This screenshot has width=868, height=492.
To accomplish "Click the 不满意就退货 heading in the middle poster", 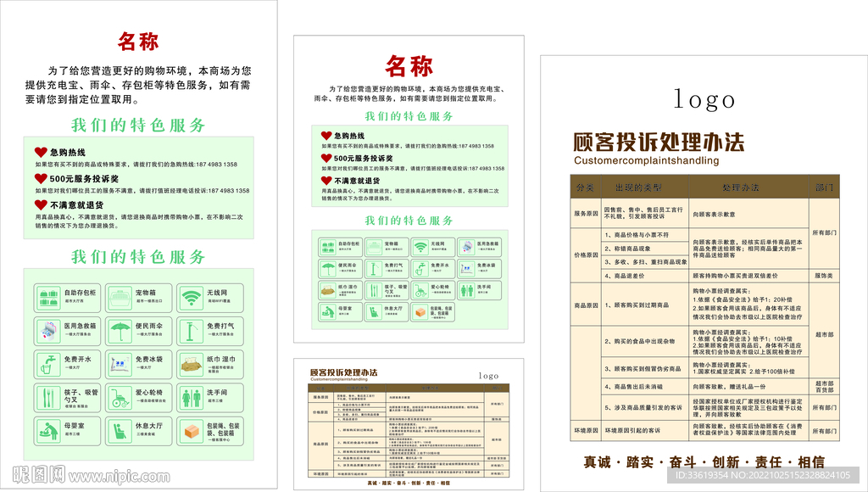I will point(357,181).
